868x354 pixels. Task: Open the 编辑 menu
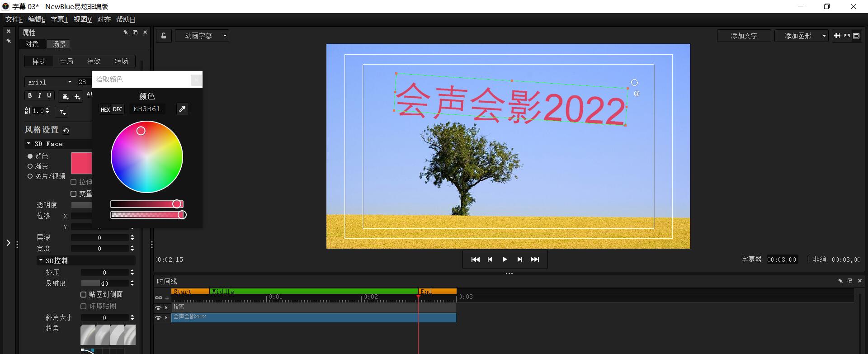coord(36,19)
